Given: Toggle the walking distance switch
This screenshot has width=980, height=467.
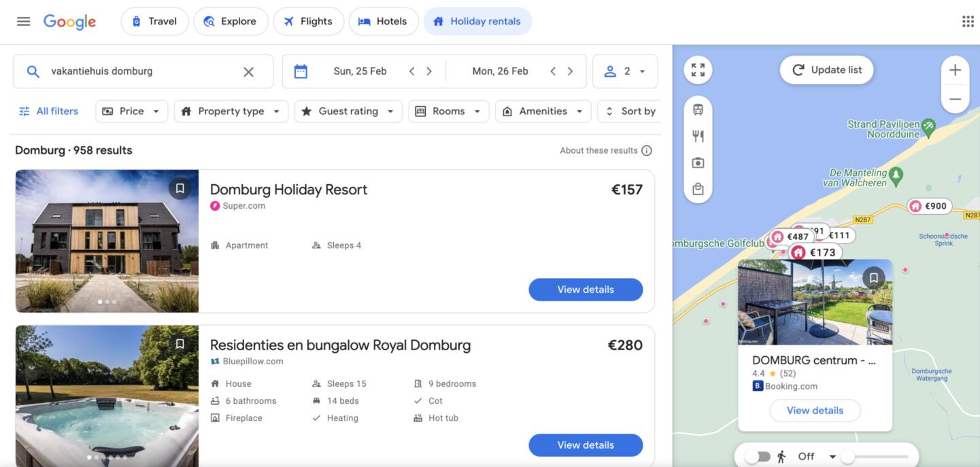Looking at the screenshot, I should [757, 457].
